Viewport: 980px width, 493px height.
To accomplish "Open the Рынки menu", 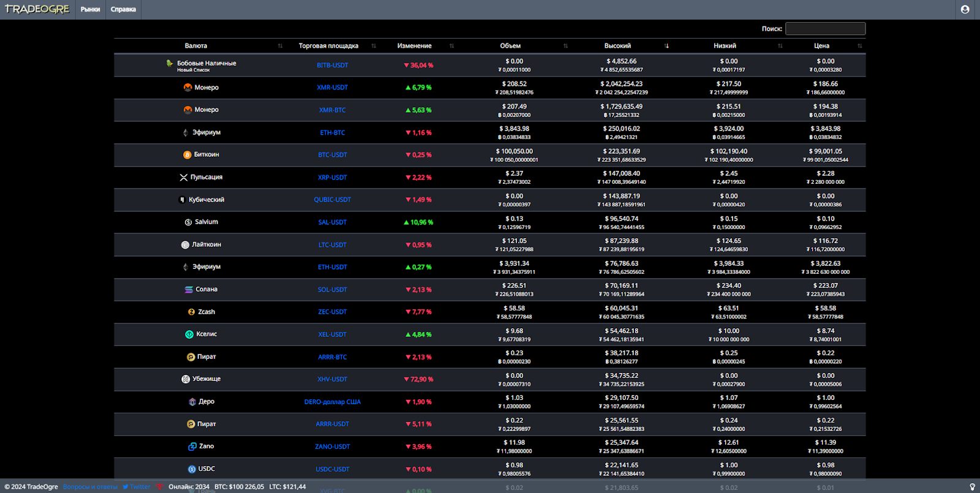I will click(90, 9).
